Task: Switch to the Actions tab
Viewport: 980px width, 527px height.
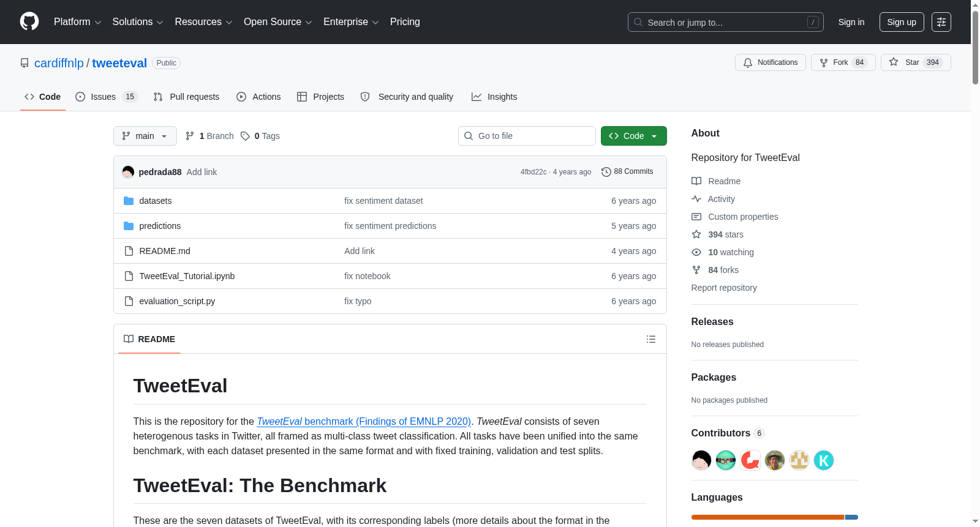Action: coord(258,97)
